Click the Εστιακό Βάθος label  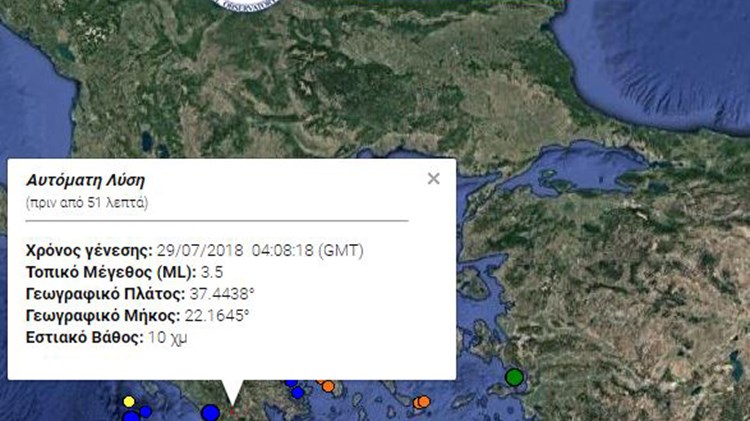point(85,337)
